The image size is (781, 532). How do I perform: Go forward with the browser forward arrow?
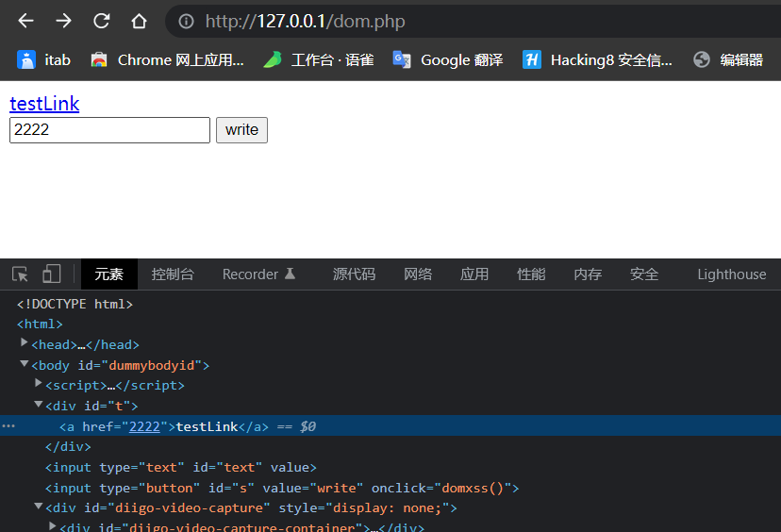(64, 21)
